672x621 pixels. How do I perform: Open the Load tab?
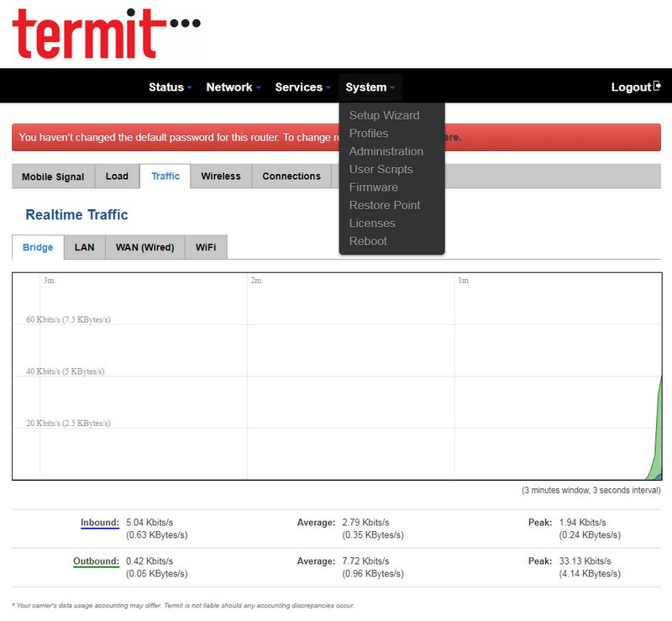(117, 176)
